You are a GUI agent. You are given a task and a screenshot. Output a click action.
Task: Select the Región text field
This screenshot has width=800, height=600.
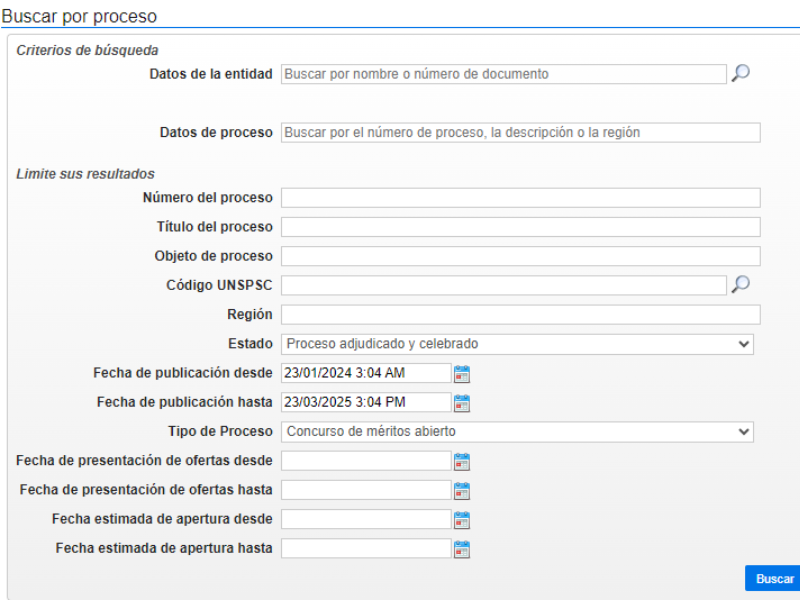pyautogui.click(x=520, y=315)
